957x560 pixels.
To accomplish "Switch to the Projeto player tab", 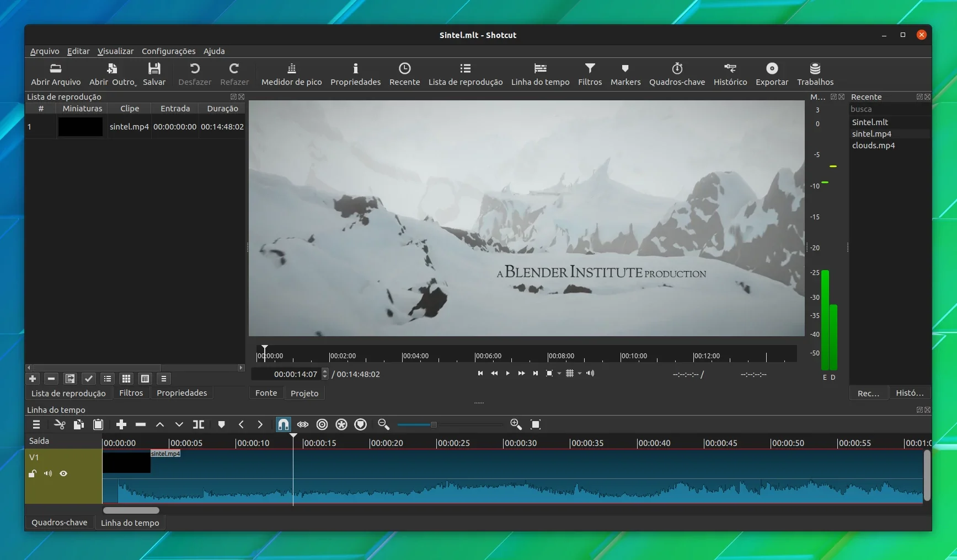I will point(304,393).
